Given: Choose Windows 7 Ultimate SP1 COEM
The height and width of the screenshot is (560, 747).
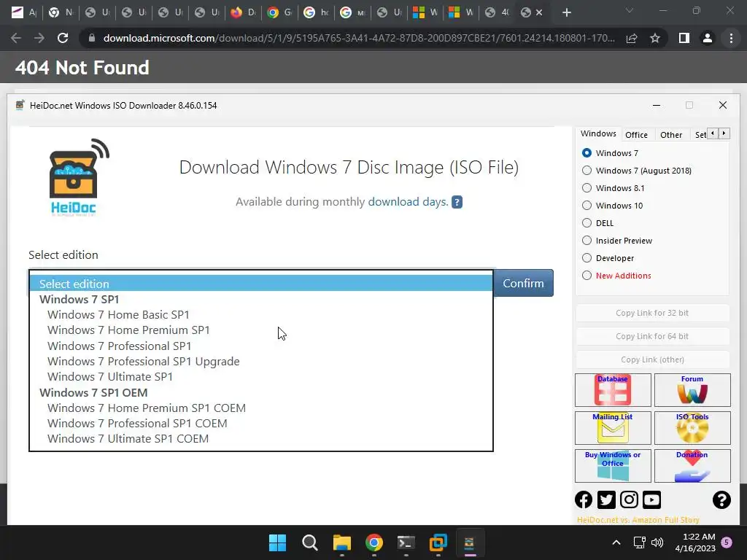Looking at the screenshot, I should pyautogui.click(x=261, y=438).
